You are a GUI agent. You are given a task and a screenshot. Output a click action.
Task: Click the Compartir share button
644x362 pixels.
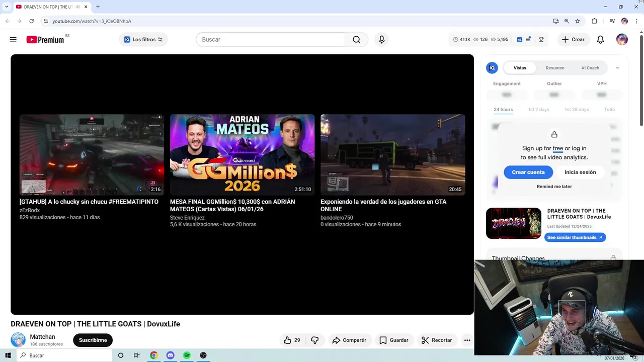tap(349, 340)
